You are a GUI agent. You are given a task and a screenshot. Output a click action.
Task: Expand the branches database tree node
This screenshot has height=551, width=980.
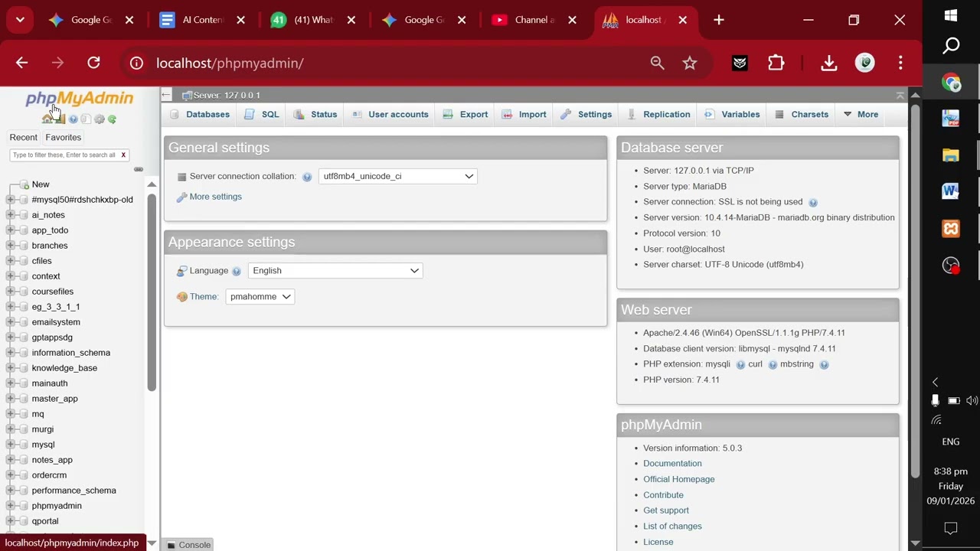(11, 246)
